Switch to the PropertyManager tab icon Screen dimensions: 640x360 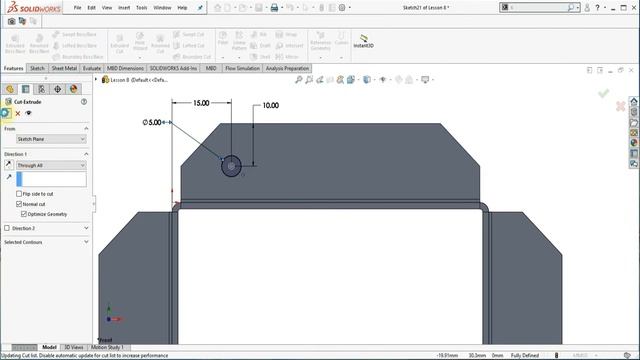point(26,89)
